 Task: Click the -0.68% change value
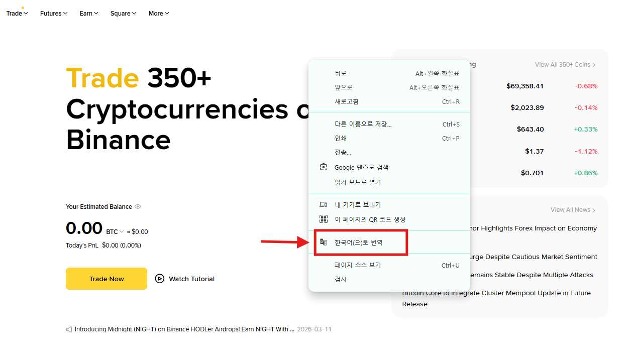click(586, 86)
